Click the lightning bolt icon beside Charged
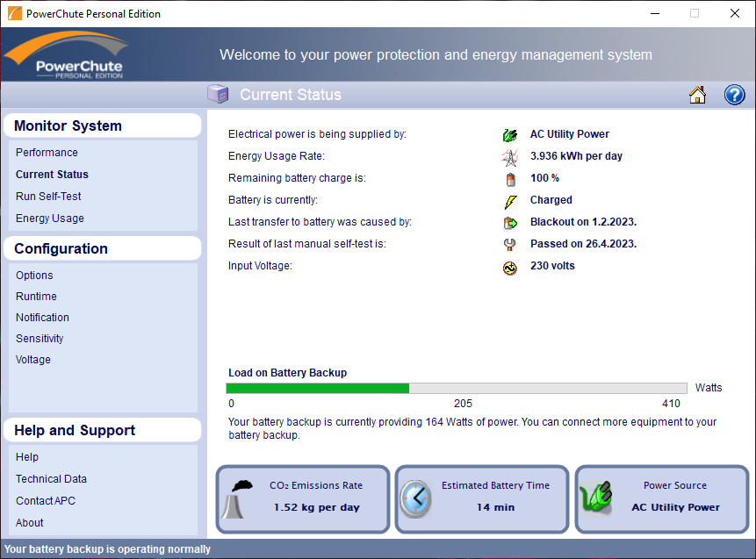The image size is (756, 559). [510, 201]
